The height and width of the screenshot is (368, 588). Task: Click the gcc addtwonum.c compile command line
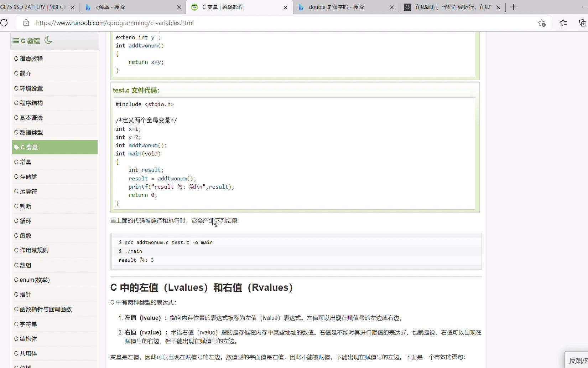click(x=166, y=242)
